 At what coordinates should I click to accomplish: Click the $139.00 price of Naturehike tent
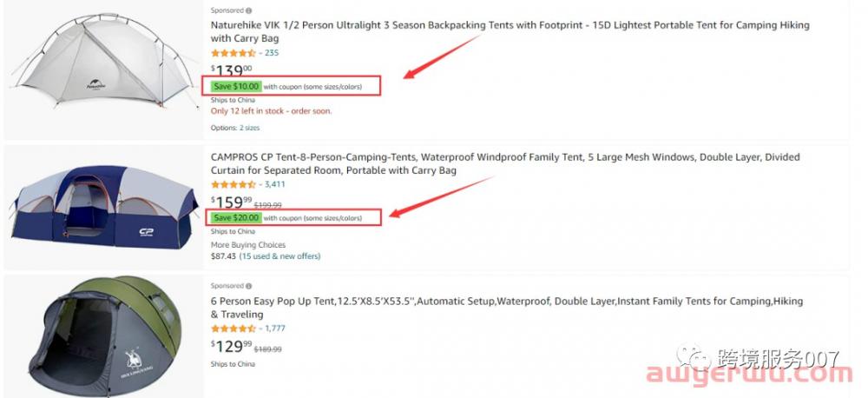[x=232, y=70]
